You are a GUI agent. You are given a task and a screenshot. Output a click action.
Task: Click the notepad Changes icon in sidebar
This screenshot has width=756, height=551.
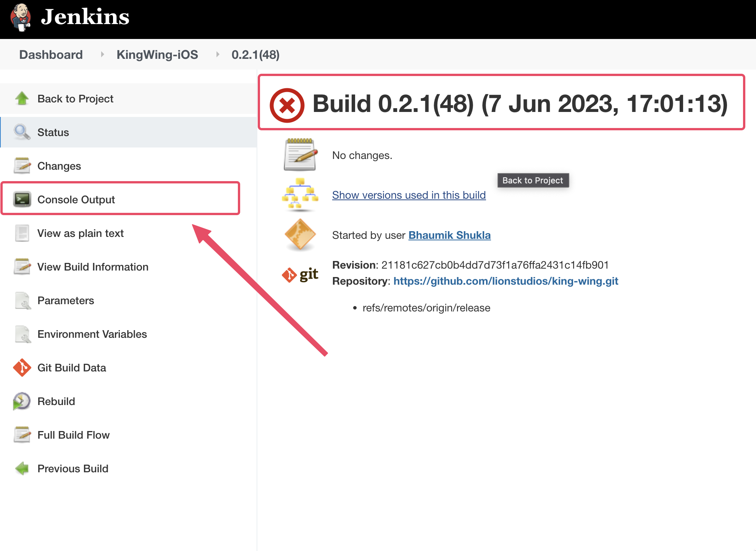(22, 166)
